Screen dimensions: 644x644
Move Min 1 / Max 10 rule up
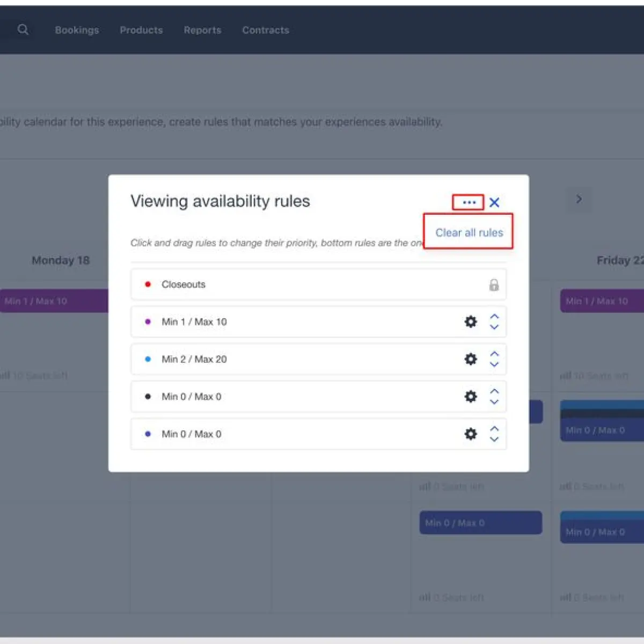494,317
